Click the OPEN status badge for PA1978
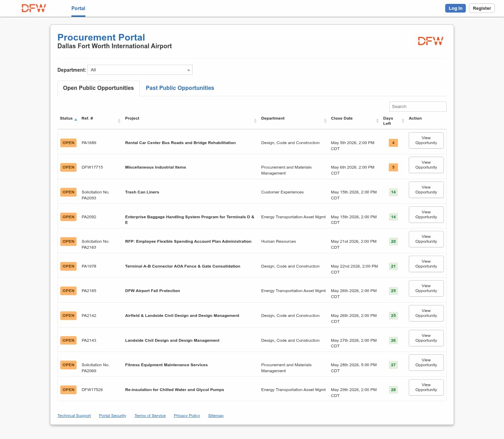The width and height of the screenshot is (504, 439). point(68,266)
